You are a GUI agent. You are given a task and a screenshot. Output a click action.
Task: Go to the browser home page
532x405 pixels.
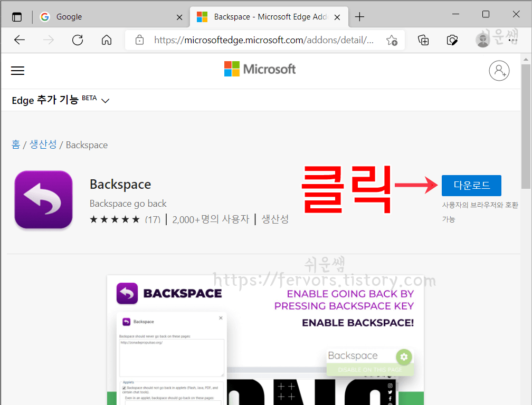[107, 40]
